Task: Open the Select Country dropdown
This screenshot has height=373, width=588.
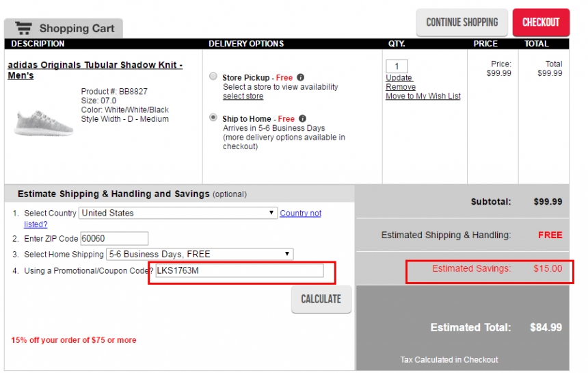Action: point(178,213)
